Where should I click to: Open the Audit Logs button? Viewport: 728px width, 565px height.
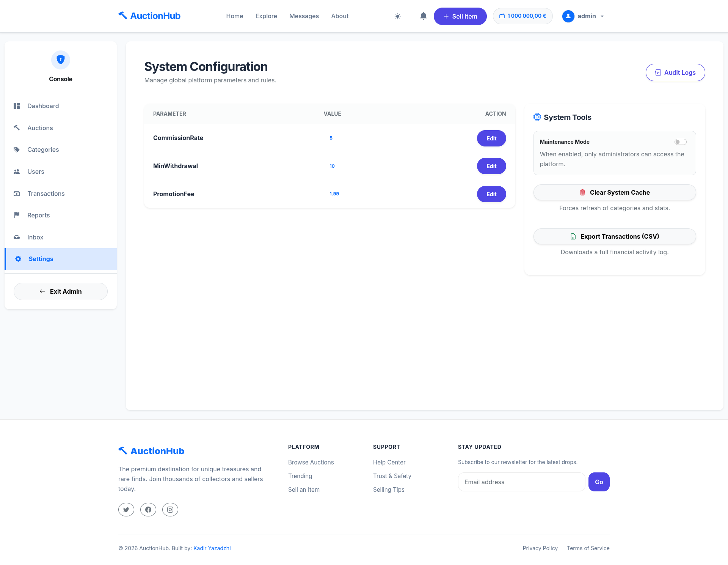click(675, 72)
